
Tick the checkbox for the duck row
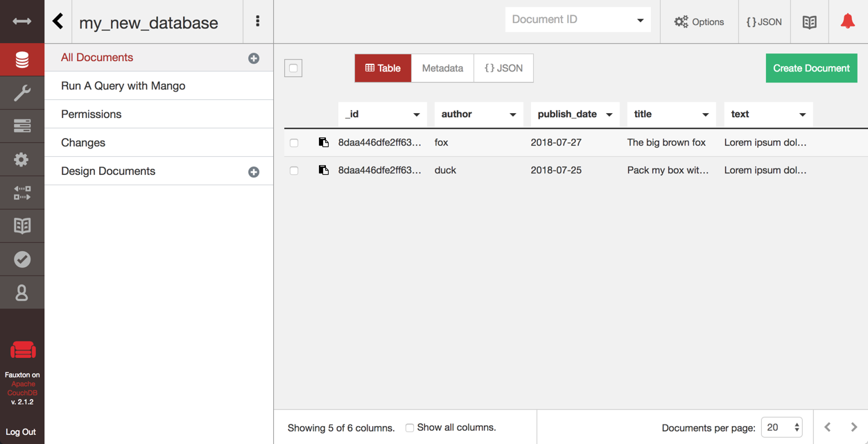294,171
